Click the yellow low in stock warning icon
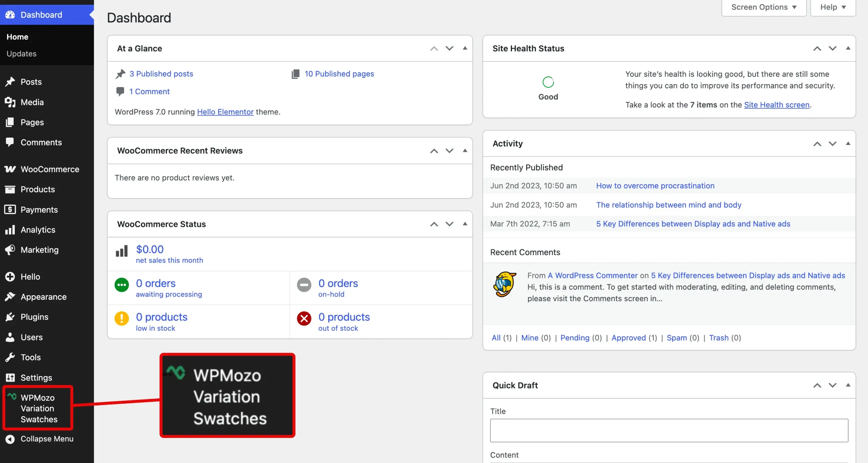 point(122,319)
